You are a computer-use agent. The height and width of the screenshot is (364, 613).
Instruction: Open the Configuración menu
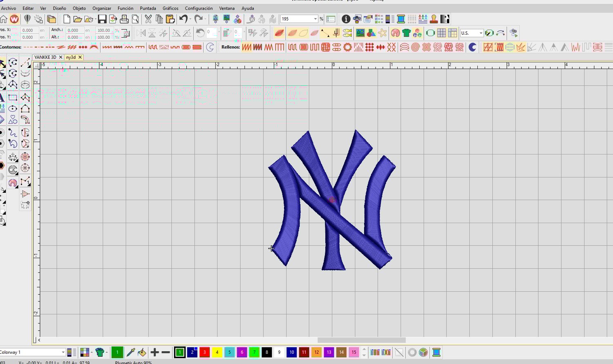coord(199,8)
